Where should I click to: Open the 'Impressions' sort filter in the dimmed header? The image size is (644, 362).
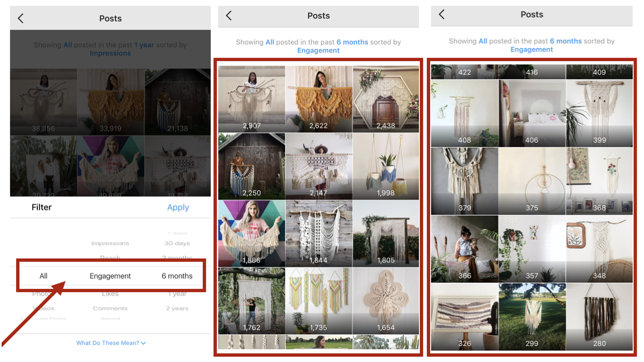[110, 53]
